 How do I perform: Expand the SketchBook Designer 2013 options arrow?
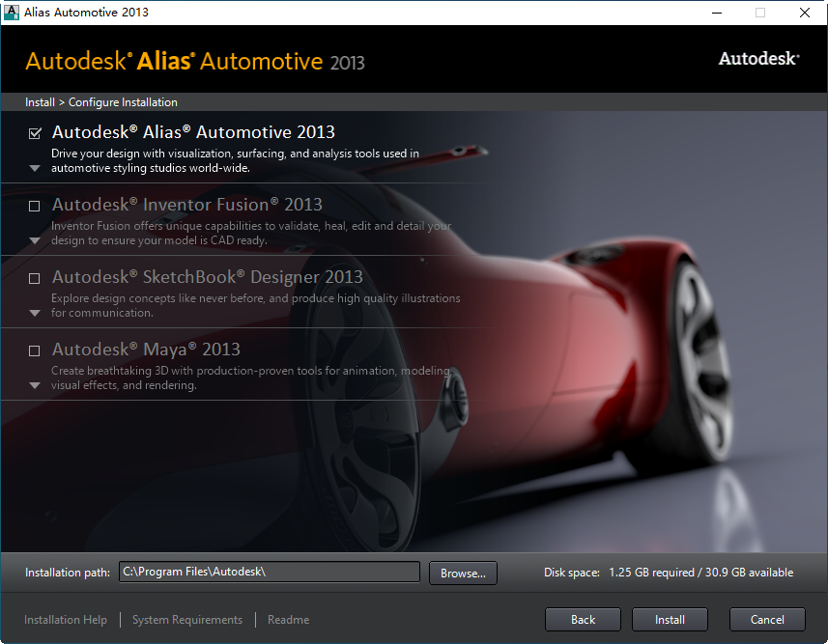pyautogui.click(x=35, y=313)
